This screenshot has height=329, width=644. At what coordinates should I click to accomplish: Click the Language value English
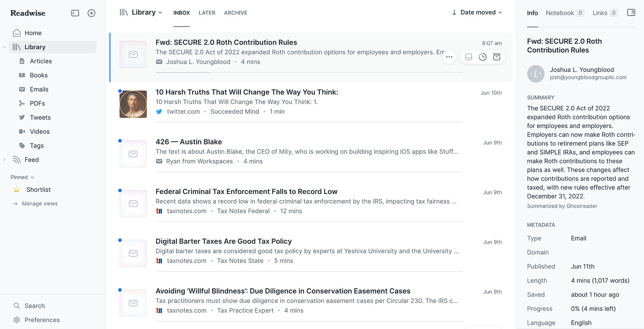pos(581,323)
